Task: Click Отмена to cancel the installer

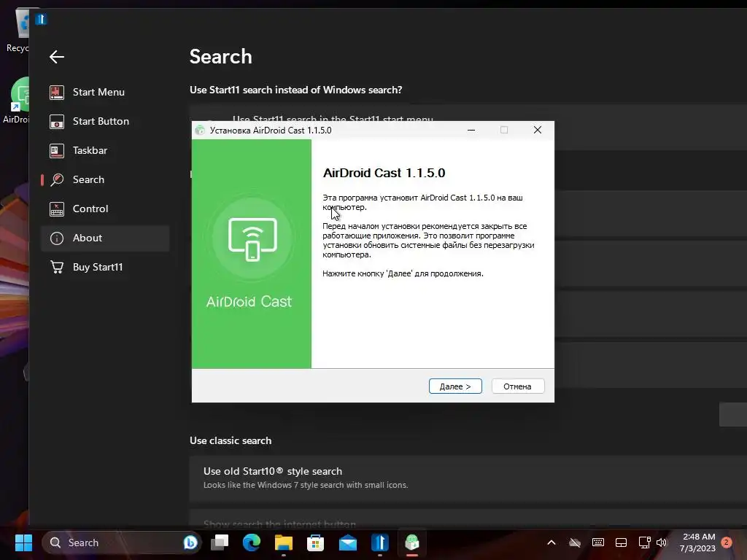Action: pyautogui.click(x=517, y=386)
